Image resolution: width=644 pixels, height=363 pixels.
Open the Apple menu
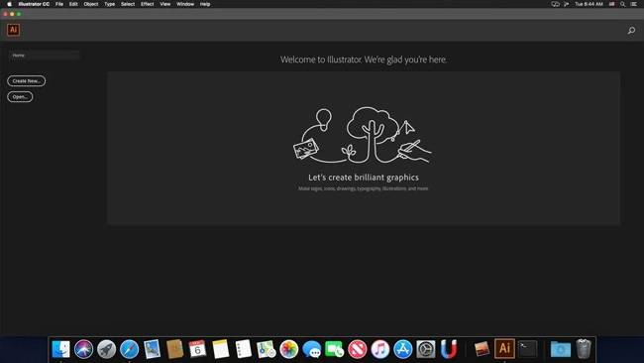pos(9,4)
